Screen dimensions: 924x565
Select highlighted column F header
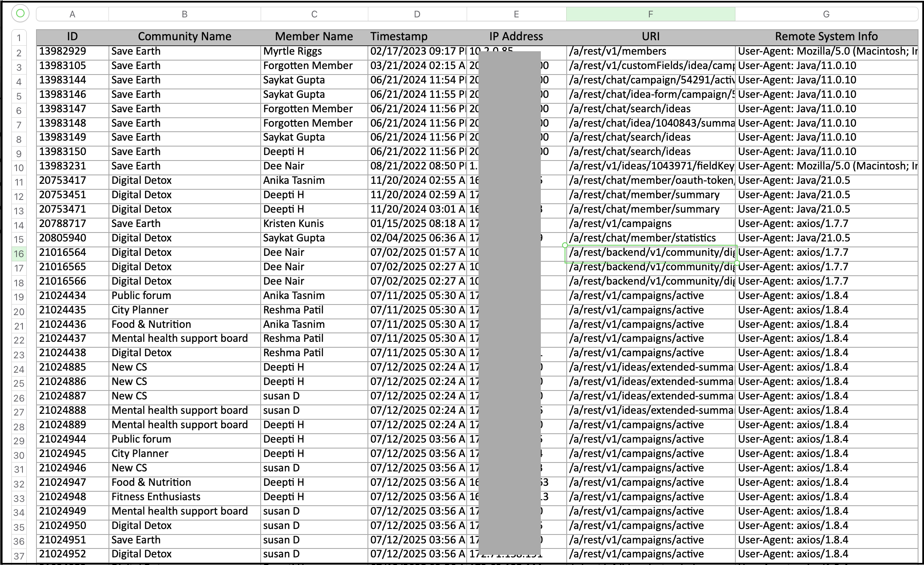tap(651, 14)
